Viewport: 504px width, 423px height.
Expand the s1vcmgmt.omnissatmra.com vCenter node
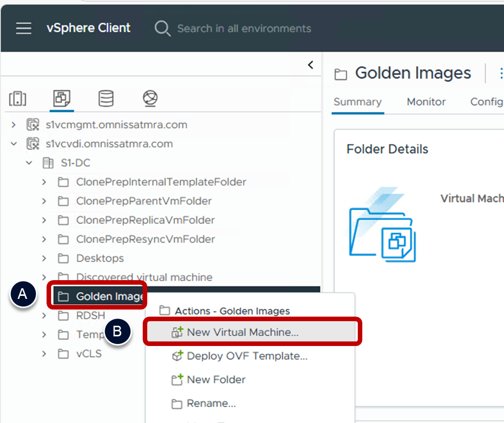pyautogui.click(x=14, y=125)
